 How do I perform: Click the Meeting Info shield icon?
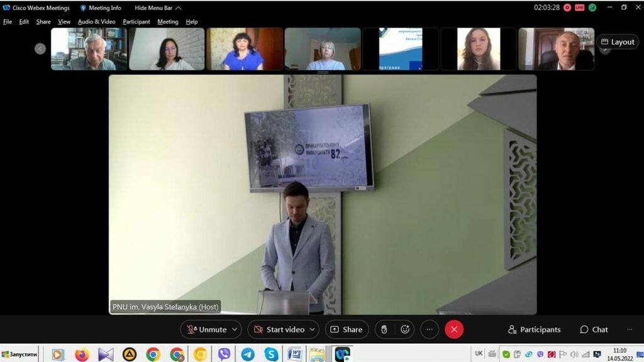(83, 8)
